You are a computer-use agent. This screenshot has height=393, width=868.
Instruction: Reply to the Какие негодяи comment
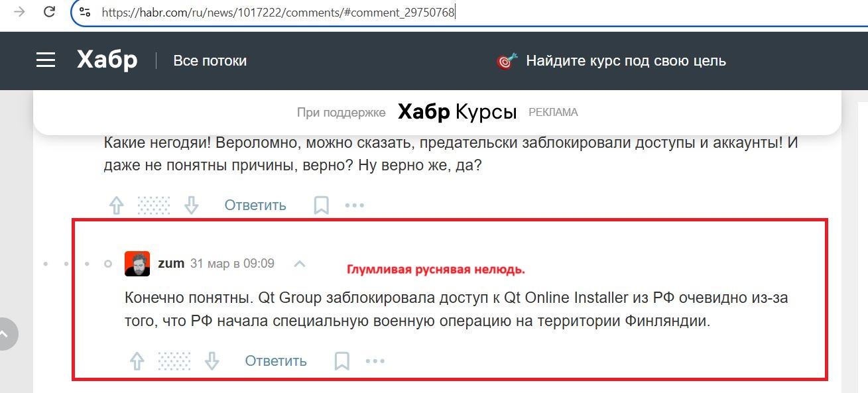pos(255,205)
